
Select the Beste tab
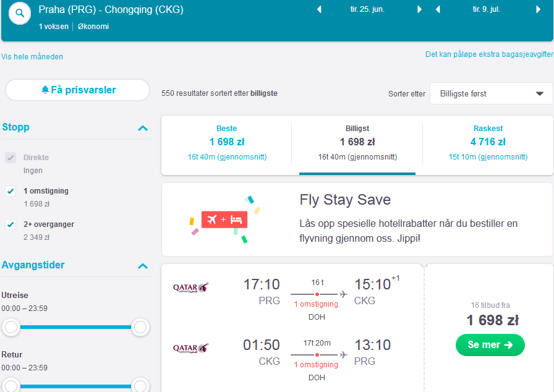coord(226,143)
